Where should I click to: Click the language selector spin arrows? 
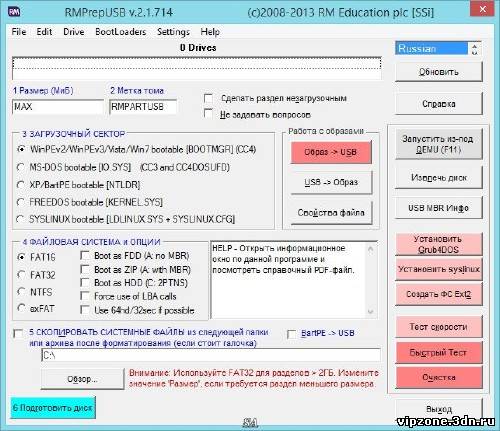click(475, 49)
